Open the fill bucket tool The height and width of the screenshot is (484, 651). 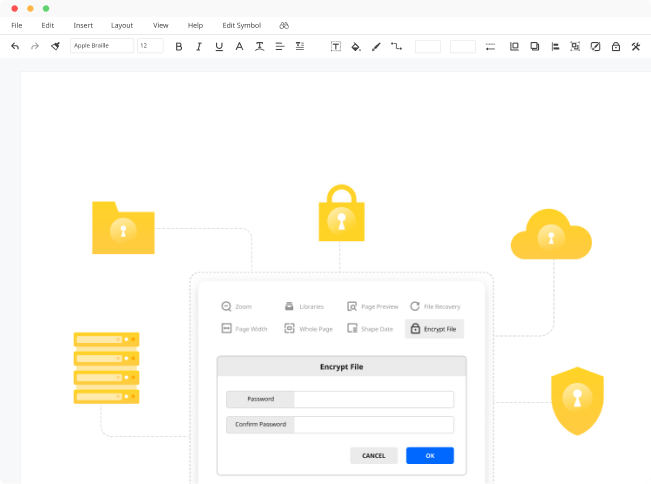(356, 46)
